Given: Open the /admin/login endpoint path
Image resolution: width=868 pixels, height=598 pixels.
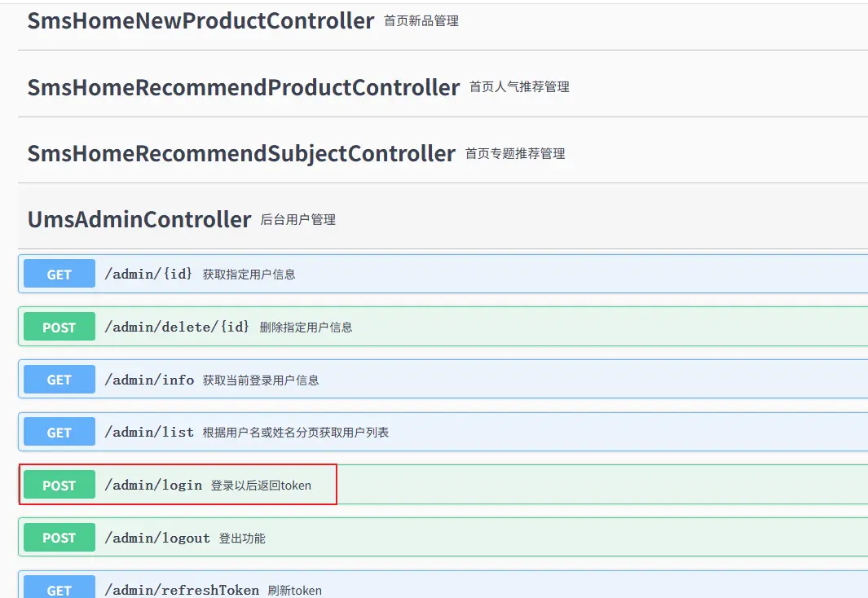Looking at the screenshot, I should 153,486.
